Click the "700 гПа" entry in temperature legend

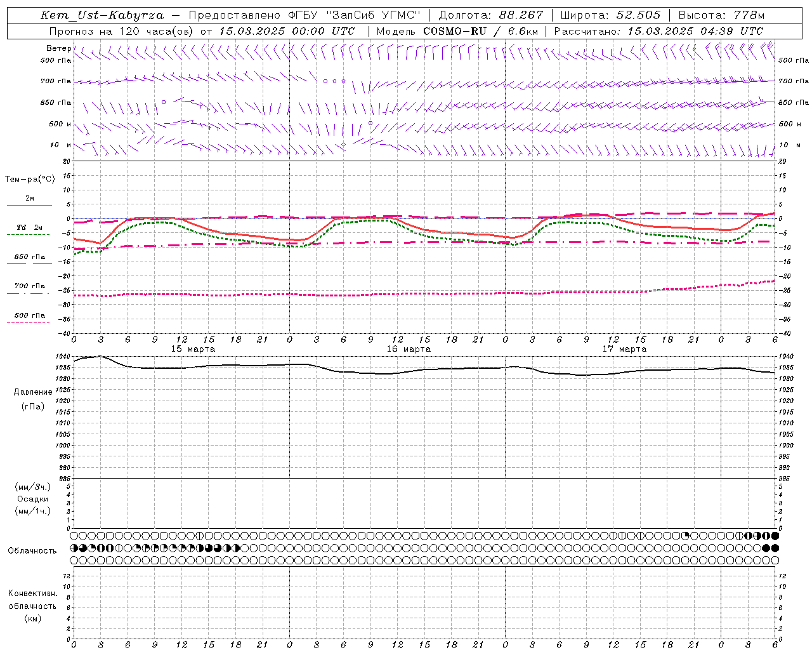(x=30, y=286)
